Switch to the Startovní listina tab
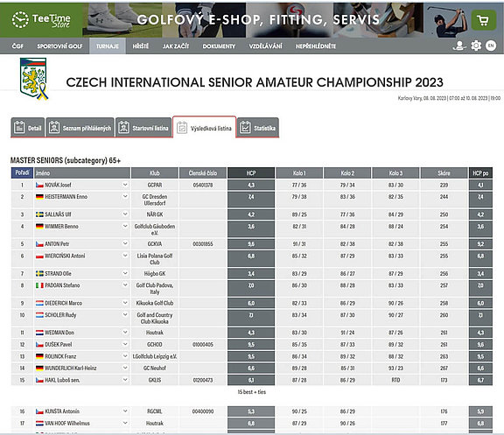Viewport: 504px width, 435px height. tap(143, 128)
